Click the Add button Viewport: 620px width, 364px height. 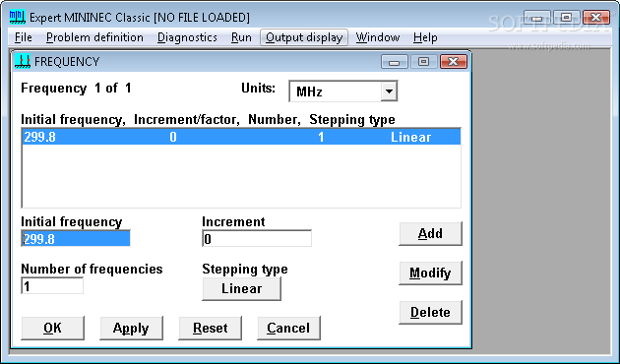click(430, 233)
